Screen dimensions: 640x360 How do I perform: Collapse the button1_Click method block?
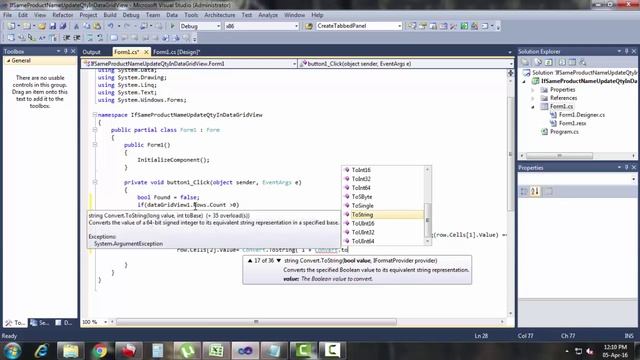pyautogui.click(x=95, y=182)
